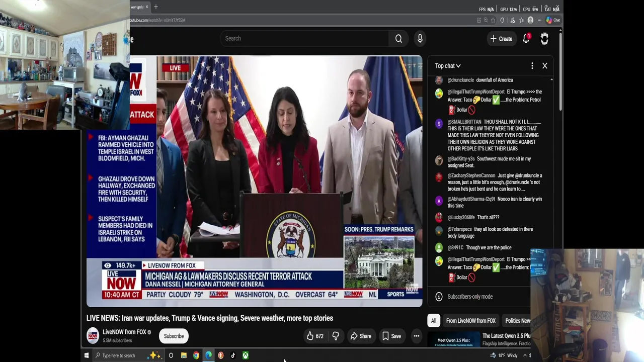Click the @Lucky206life chat username
The image size is (644, 362).
[461, 217]
